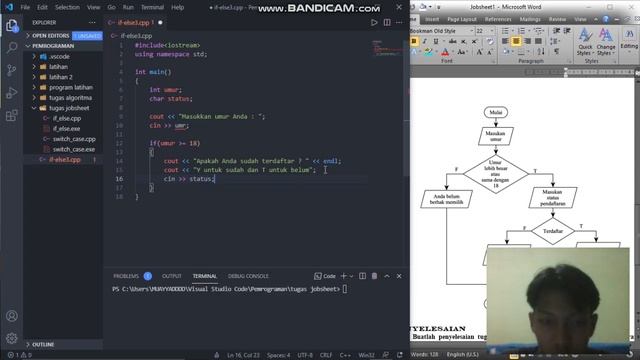
Task: Open the Page Layout ribbon tab in Word
Action: point(462,19)
